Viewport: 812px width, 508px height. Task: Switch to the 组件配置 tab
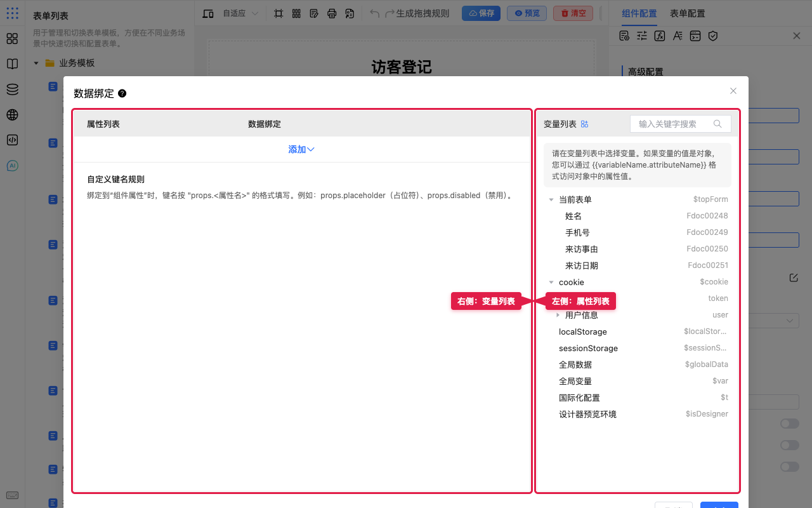(x=639, y=13)
